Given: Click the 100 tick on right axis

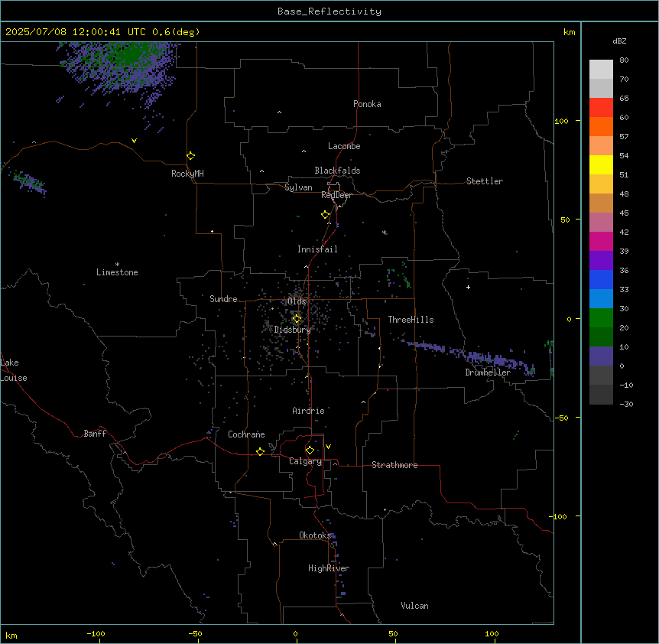Looking at the screenshot, I should (x=561, y=121).
